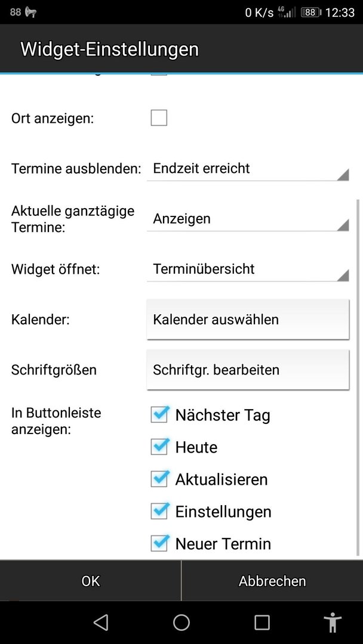Confirm settings with OK button
The image size is (363, 644).
[90, 581]
